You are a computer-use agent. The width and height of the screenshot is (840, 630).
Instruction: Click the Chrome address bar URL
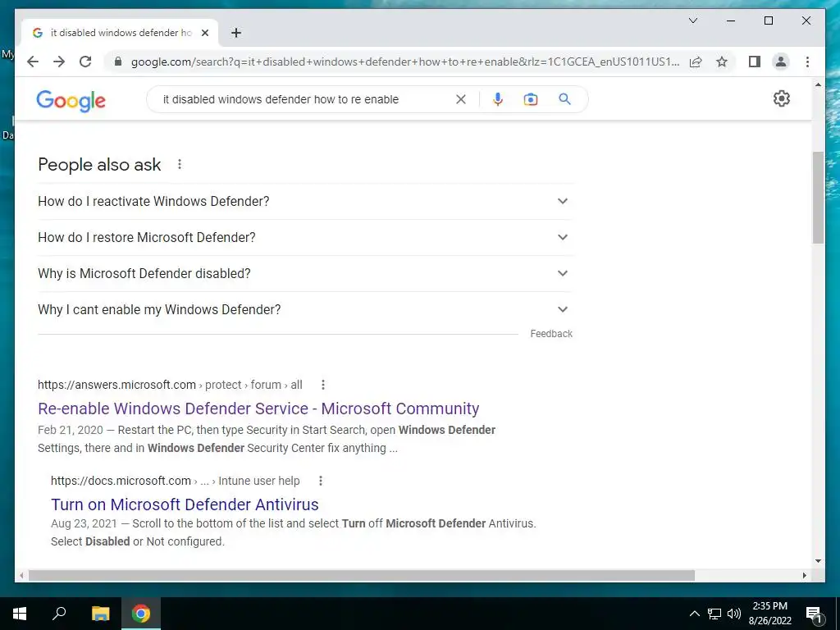point(405,62)
